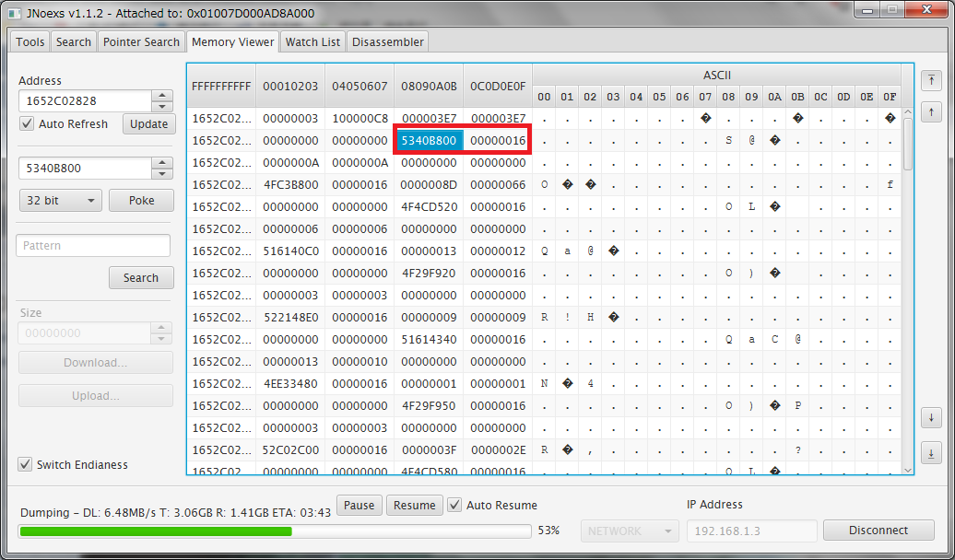The image size is (955, 560).
Task: Switch to the Search tab
Action: pyautogui.click(x=73, y=42)
